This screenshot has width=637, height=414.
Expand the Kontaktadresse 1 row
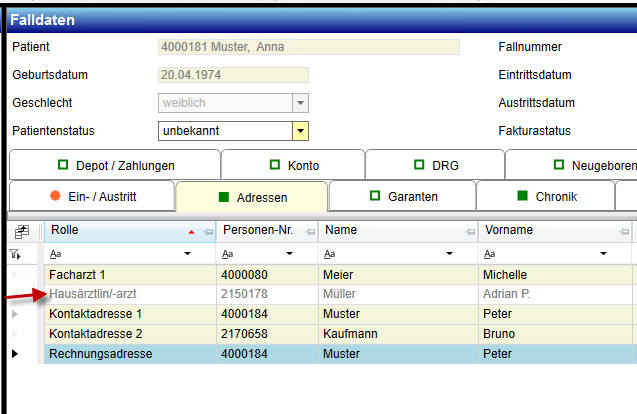click(x=15, y=314)
